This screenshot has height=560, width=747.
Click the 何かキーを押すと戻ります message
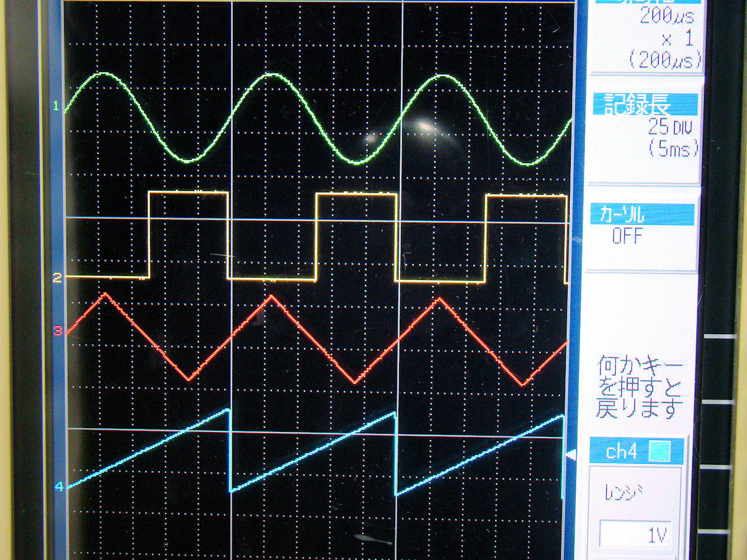[x=639, y=387]
